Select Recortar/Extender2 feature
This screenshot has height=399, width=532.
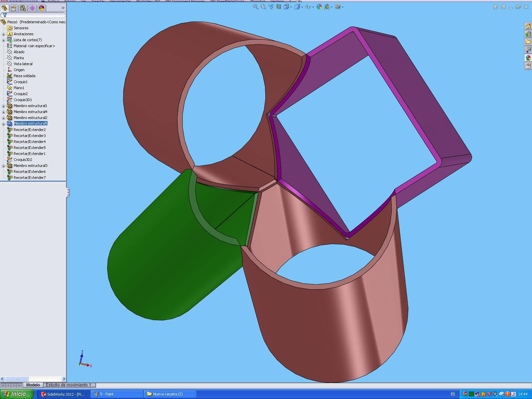30,130
